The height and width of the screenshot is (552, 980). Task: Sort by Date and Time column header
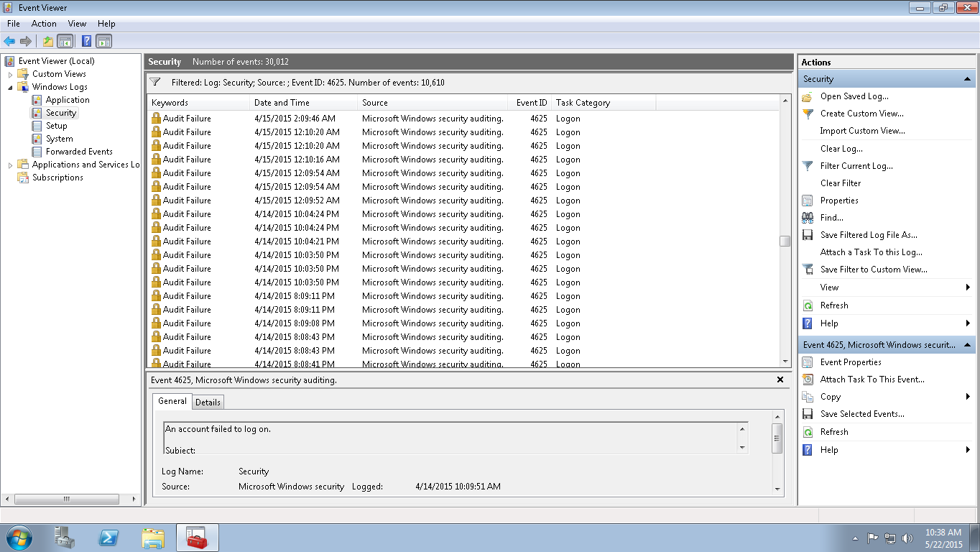pos(303,103)
